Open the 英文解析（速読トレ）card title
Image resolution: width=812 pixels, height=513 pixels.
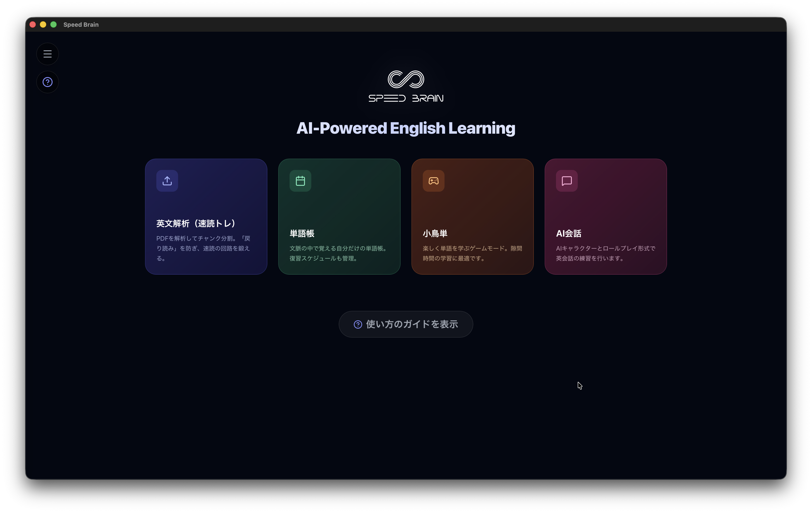point(196,223)
